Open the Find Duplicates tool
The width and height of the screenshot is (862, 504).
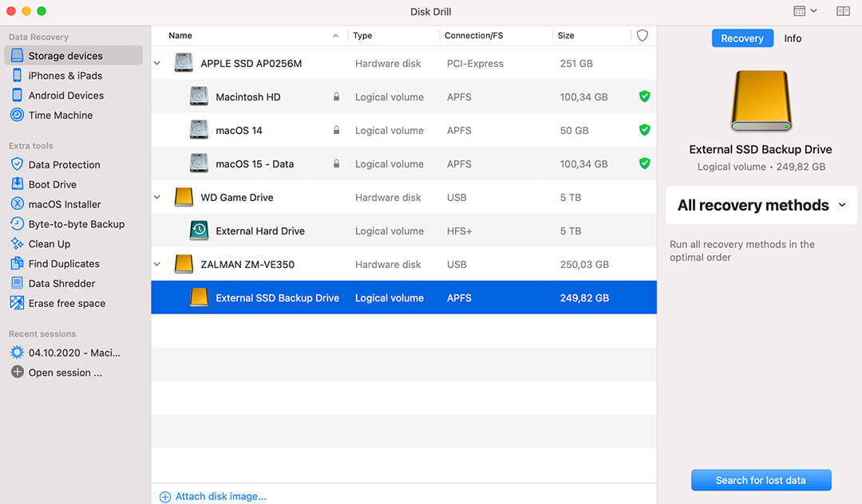coord(62,263)
